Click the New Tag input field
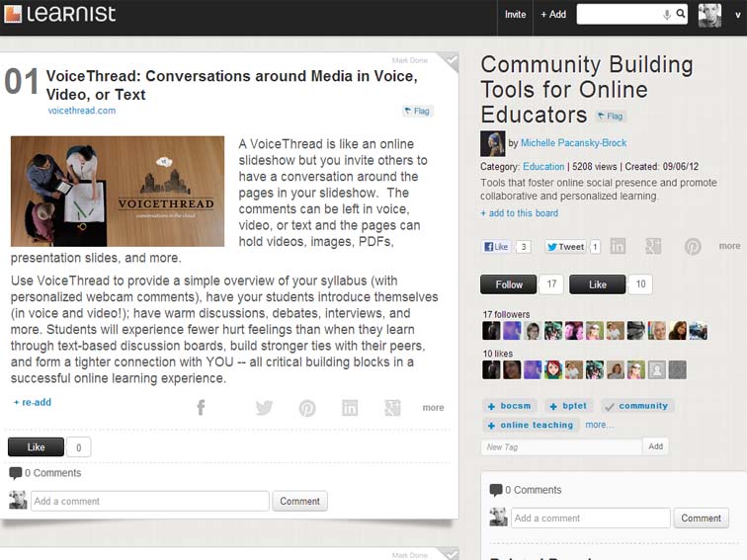The height and width of the screenshot is (560, 747). tap(561, 446)
